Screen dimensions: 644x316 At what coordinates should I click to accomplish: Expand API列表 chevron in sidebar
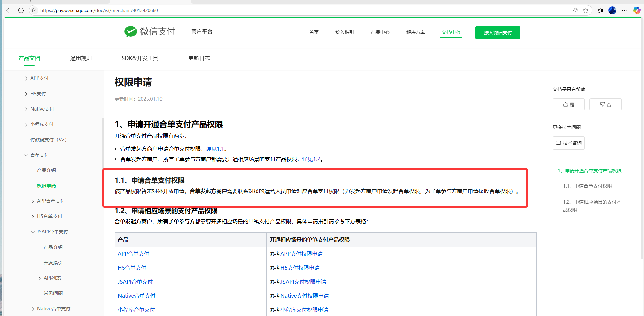tap(40, 278)
